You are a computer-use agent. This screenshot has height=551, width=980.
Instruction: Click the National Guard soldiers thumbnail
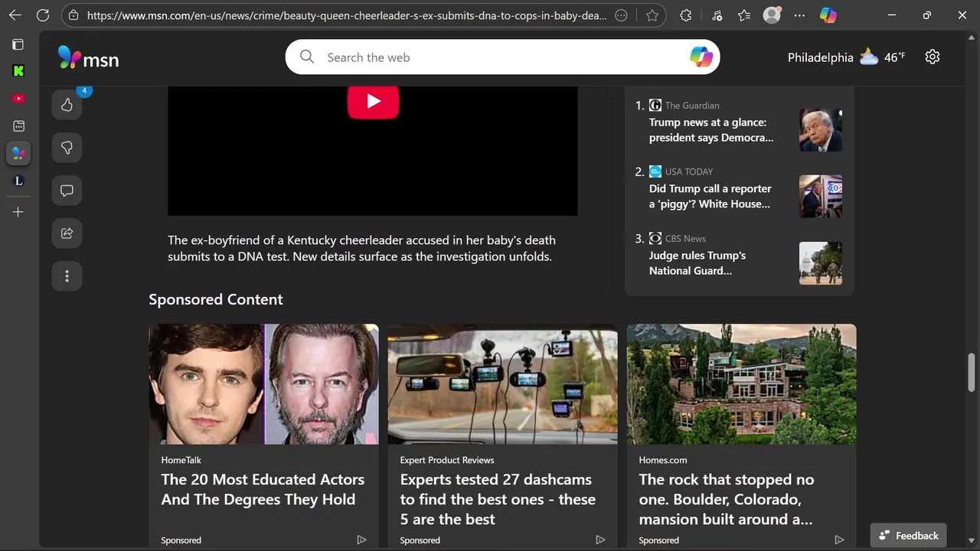[x=821, y=263]
